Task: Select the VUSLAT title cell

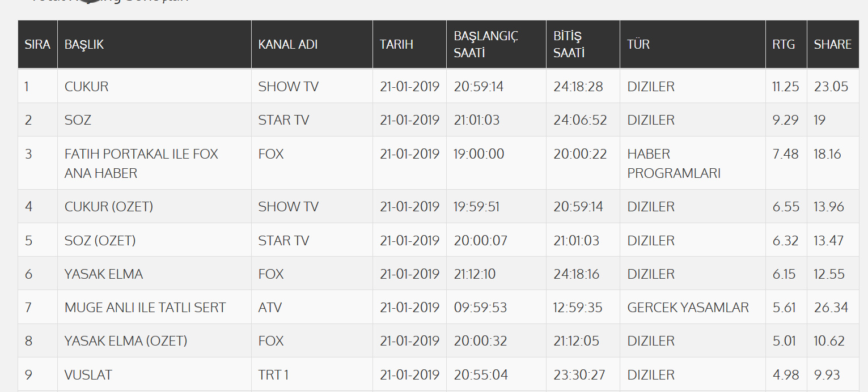Action: [x=88, y=375]
